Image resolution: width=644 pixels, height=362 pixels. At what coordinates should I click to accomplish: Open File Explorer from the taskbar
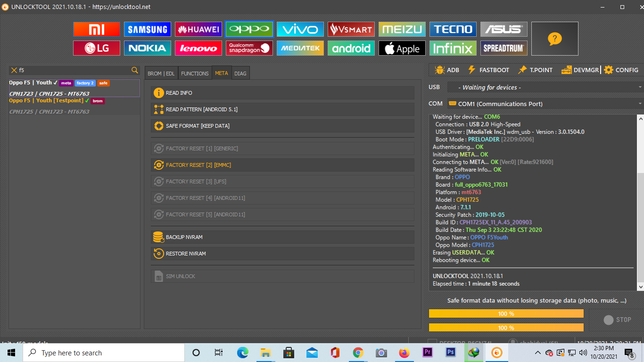click(x=265, y=353)
